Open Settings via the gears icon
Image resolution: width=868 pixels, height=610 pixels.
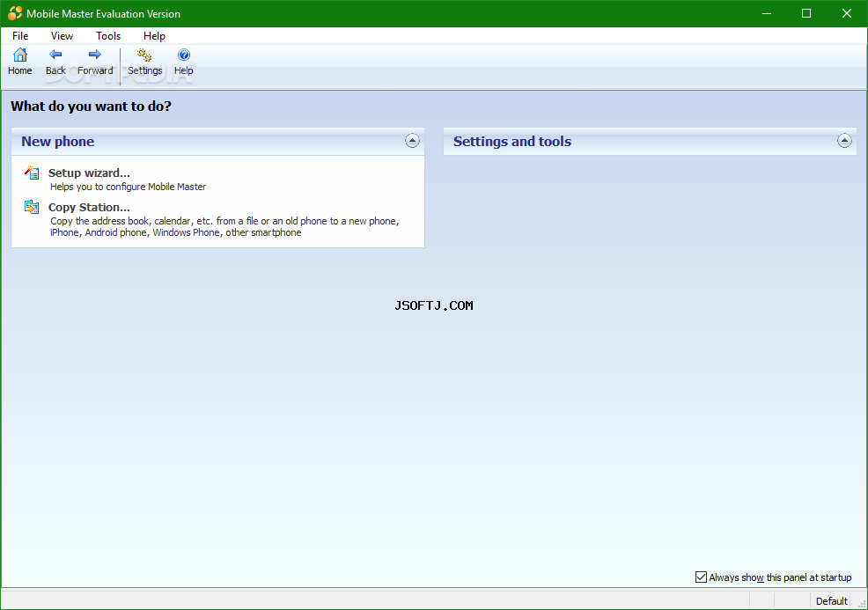[144, 55]
